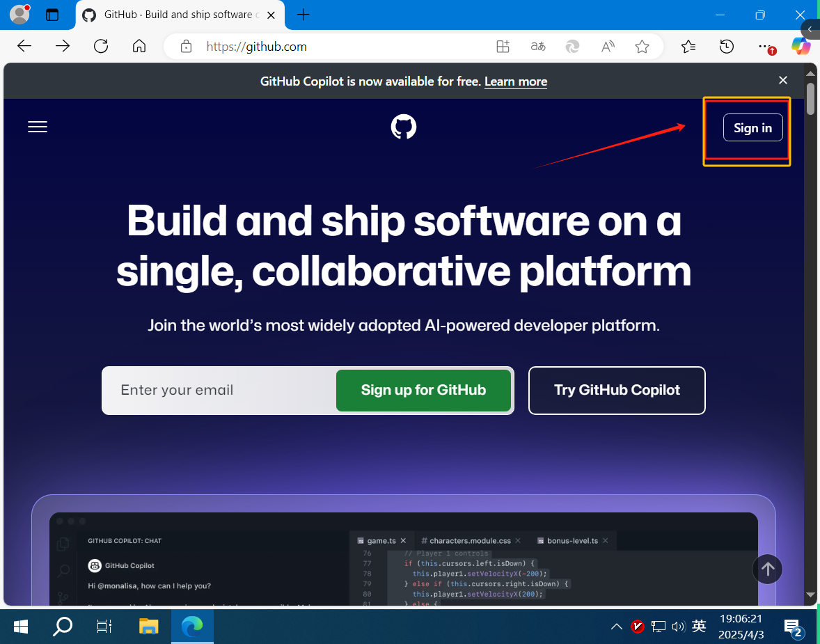This screenshot has width=820, height=644.
Task: Click the red antivirus tray icon
Action: coord(637,626)
